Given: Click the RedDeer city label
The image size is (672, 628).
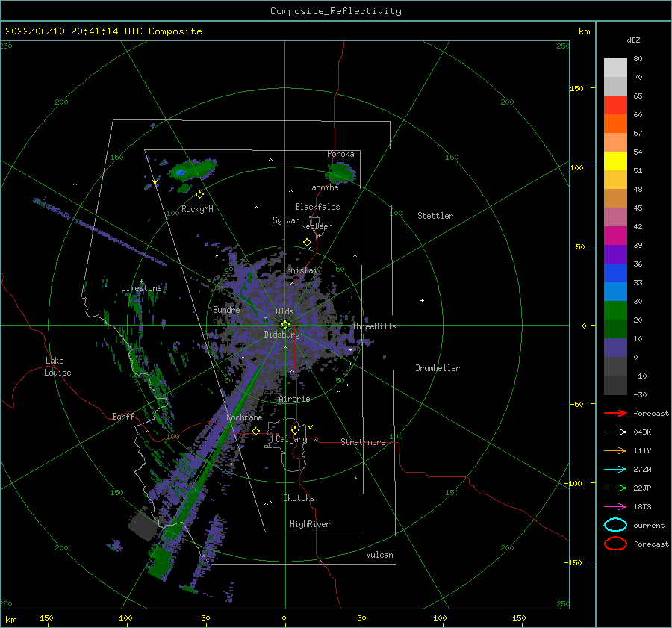Looking at the screenshot, I should [317, 226].
